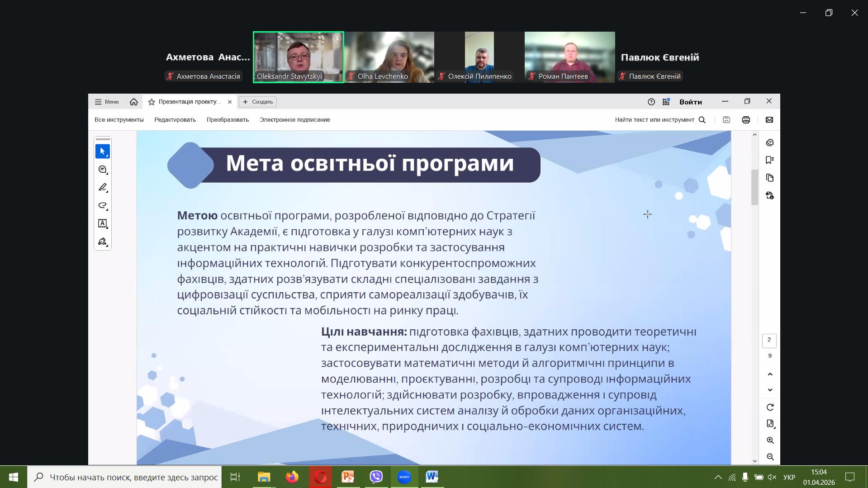Switch the УКР keyboard language indicator
This screenshot has width=868, height=488.
point(789,477)
